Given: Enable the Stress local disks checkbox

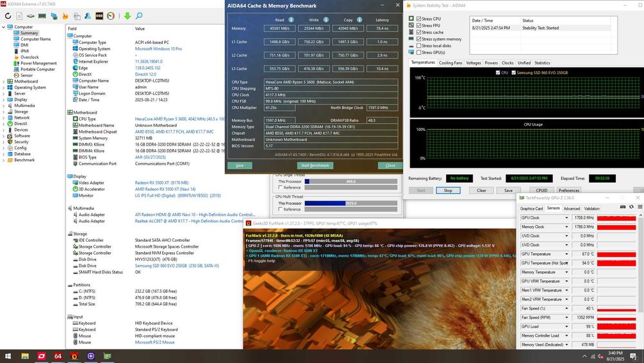Looking at the screenshot, I should click(x=420, y=46).
